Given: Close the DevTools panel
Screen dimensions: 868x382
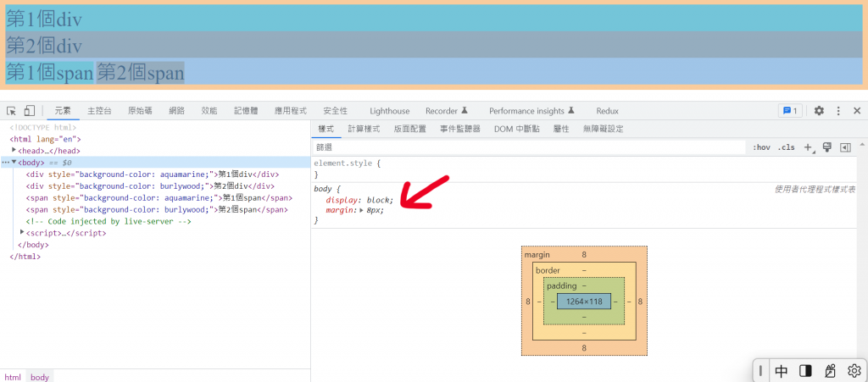Looking at the screenshot, I should click(x=857, y=111).
